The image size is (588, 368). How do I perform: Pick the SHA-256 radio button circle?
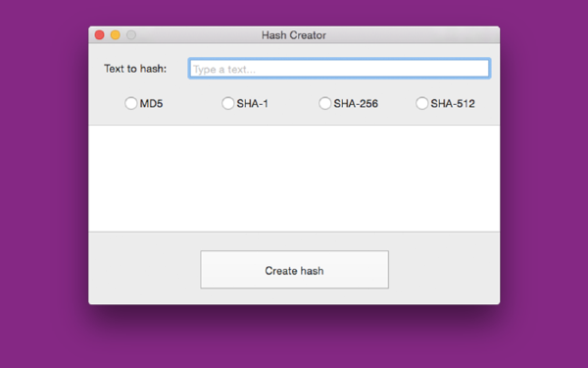click(324, 103)
